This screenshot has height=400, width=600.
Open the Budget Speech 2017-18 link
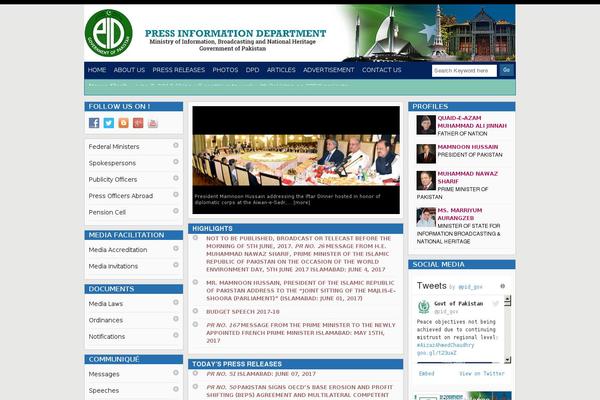point(243,311)
